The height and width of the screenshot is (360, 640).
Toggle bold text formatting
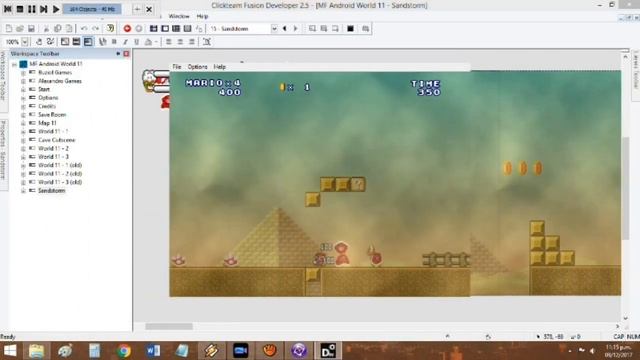(114, 42)
